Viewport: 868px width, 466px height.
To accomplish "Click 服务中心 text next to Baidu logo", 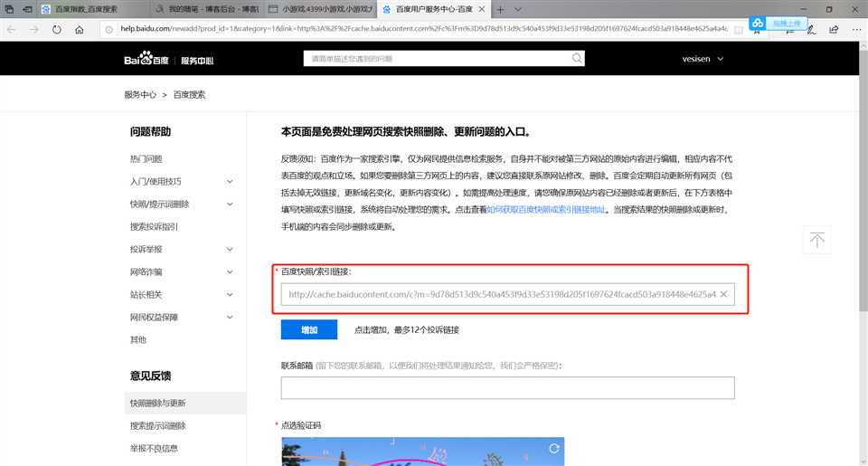I will (x=197, y=61).
